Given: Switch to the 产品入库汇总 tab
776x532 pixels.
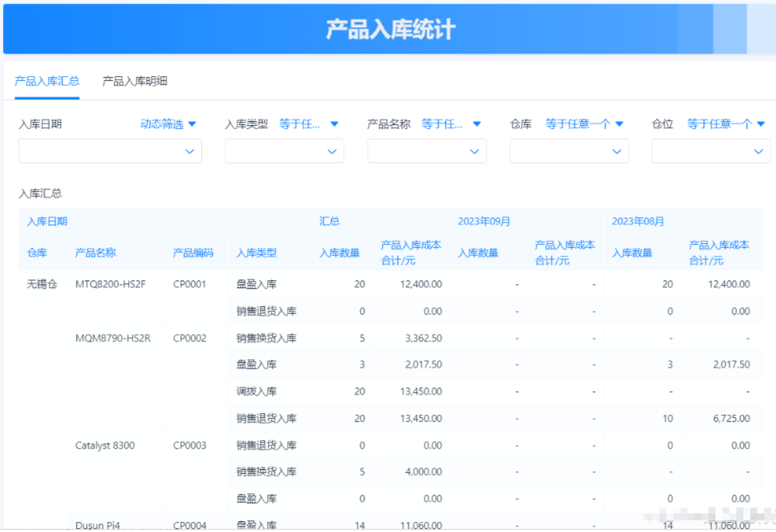Looking at the screenshot, I should pyautogui.click(x=47, y=82).
